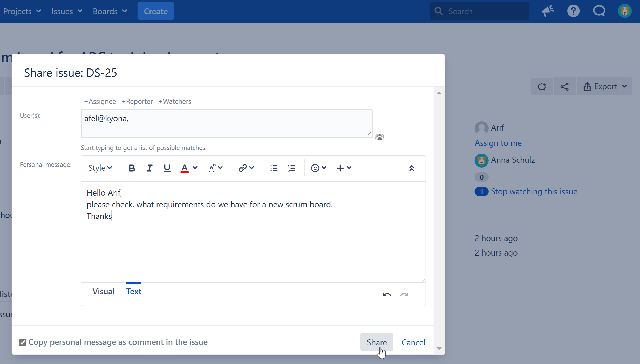
Task: Create a bulleted list
Action: click(274, 168)
